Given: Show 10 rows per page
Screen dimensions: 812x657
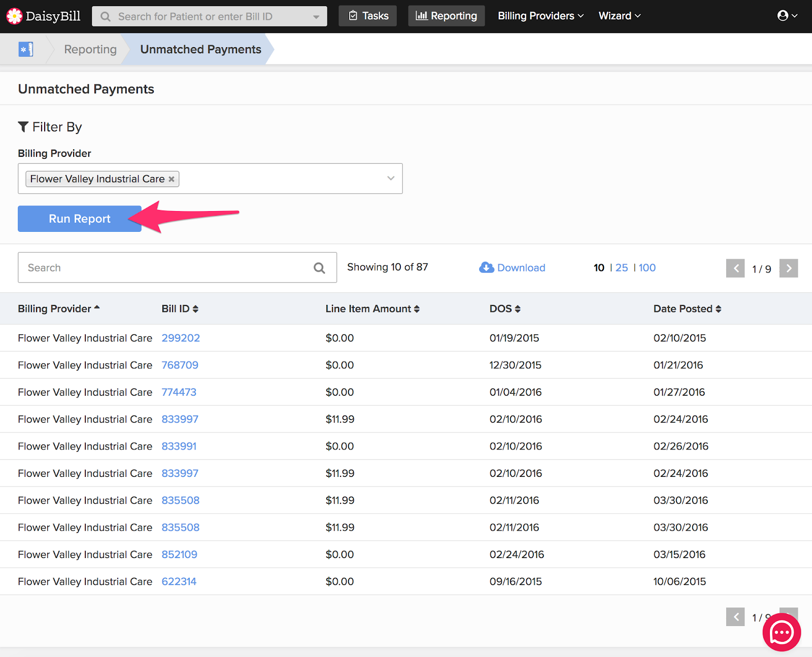Looking at the screenshot, I should (x=599, y=268).
